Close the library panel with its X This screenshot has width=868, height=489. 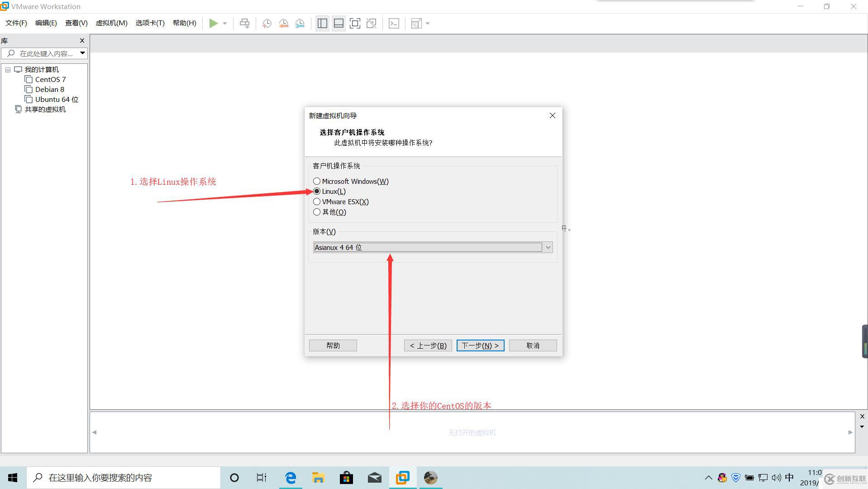[x=82, y=41]
